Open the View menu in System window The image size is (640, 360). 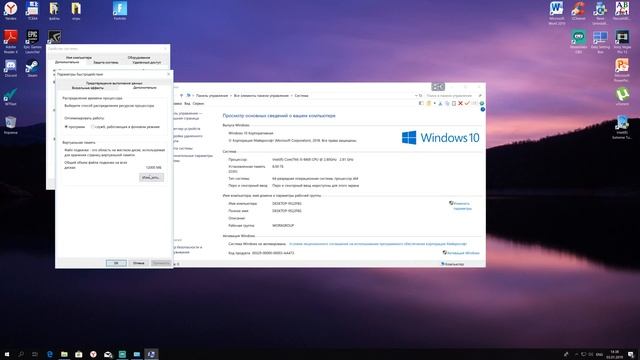pyautogui.click(x=187, y=104)
